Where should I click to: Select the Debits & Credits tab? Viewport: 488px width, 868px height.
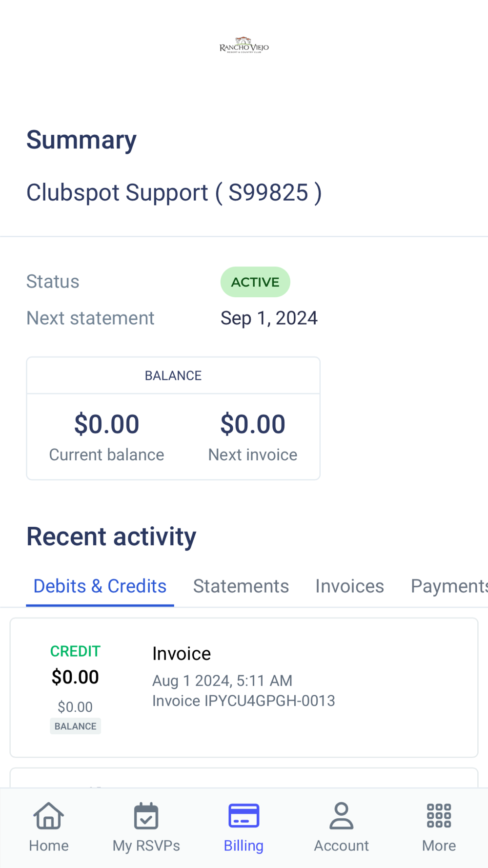click(x=100, y=586)
